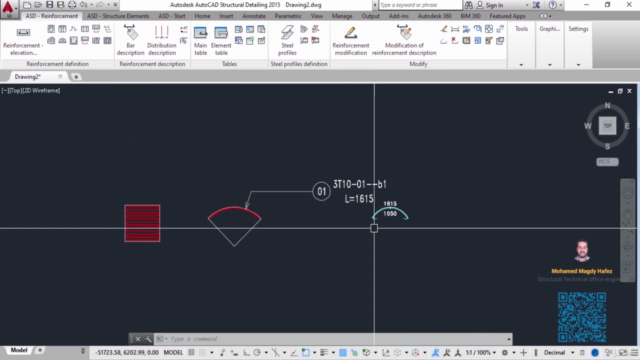Open the Main table tool
Image resolution: width=640 pixels, height=360 pixels.
[x=200, y=41]
